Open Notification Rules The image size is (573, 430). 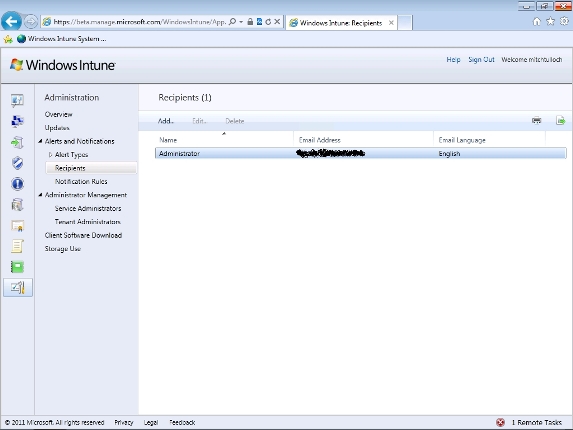81,182
